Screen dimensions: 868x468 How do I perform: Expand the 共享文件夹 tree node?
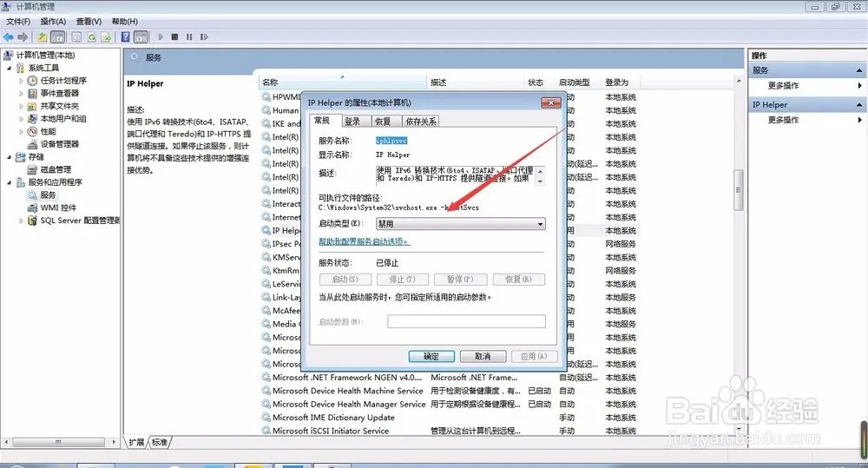(21, 106)
